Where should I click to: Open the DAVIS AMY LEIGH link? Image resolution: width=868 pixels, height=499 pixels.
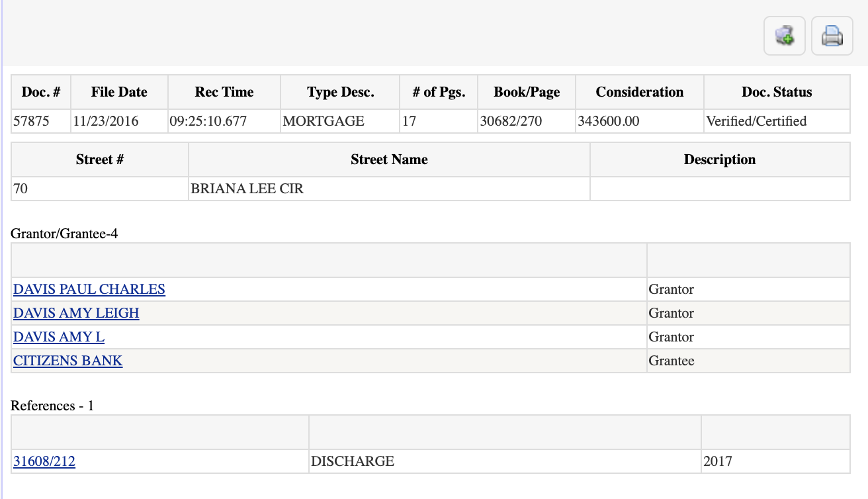[76, 313]
